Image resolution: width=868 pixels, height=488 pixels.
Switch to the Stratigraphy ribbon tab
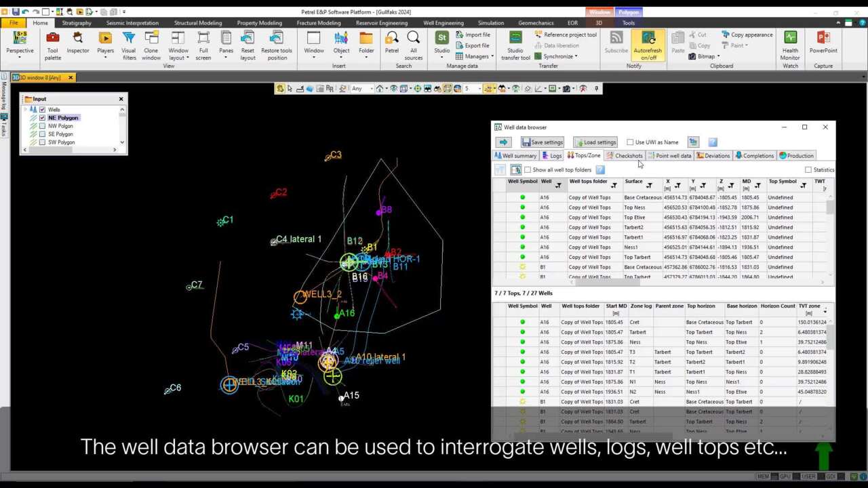[x=76, y=23]
